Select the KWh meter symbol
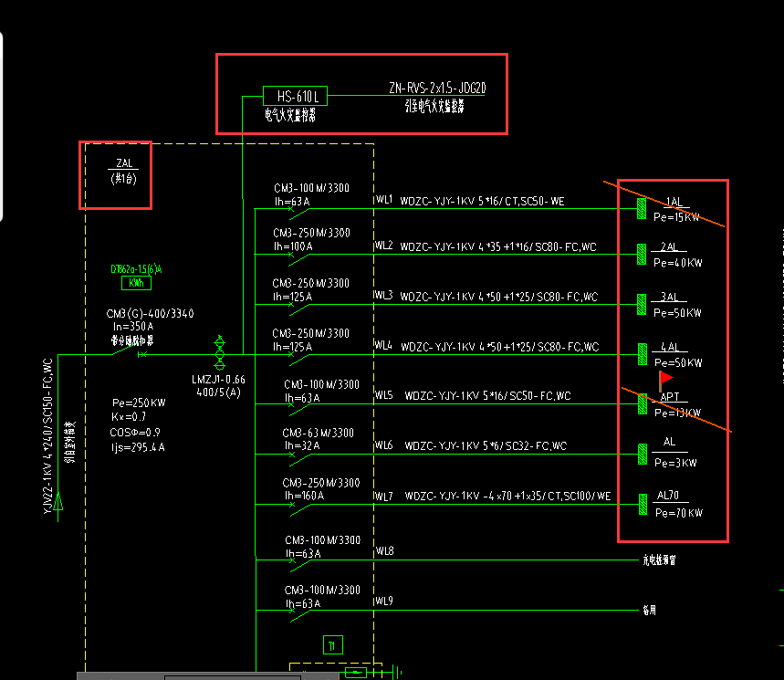 [136, 283]
